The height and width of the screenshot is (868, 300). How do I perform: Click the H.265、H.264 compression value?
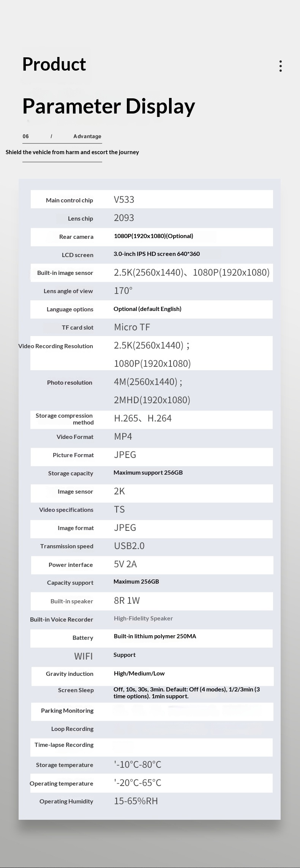click(x=143, y=418)
